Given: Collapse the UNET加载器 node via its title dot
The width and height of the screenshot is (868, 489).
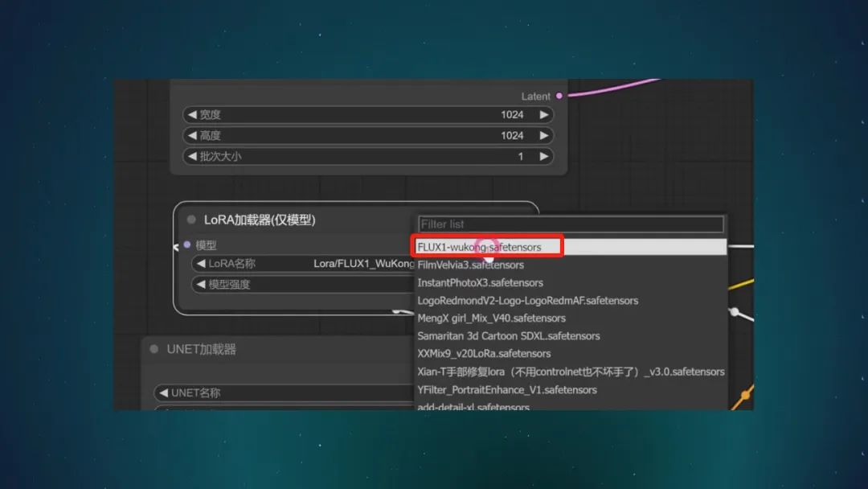Looking at the screenshot, I should pos(154,349).
